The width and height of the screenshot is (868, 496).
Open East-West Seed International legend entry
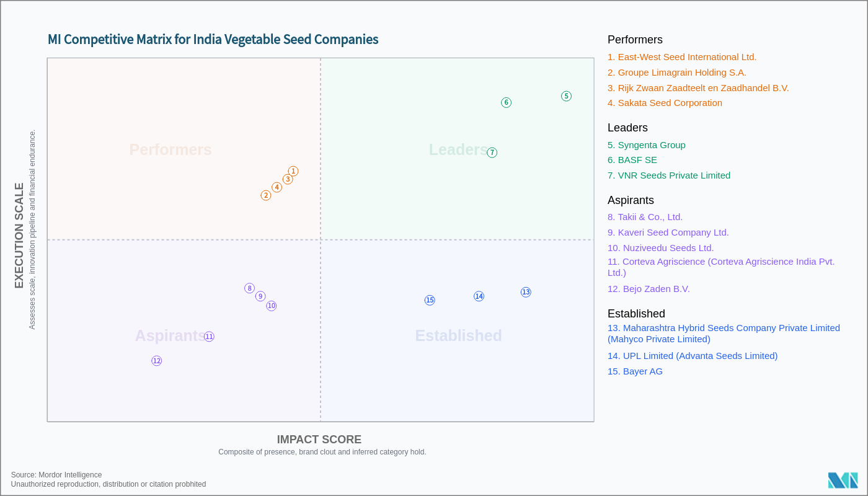tap(682, 57)
